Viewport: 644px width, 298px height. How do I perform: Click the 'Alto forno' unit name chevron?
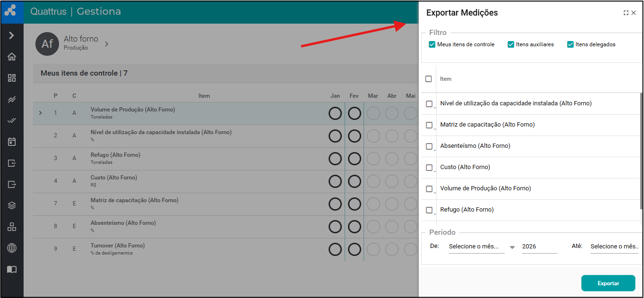(x=107, y=44)
